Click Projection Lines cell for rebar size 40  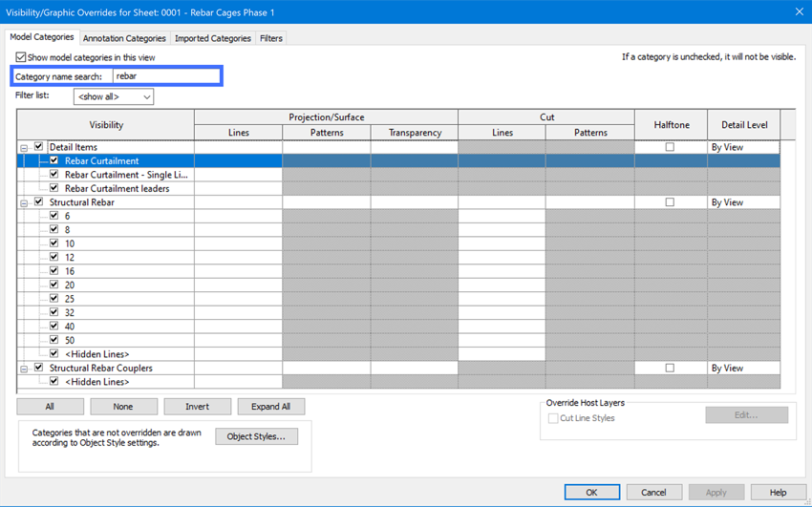click(238, 327)
